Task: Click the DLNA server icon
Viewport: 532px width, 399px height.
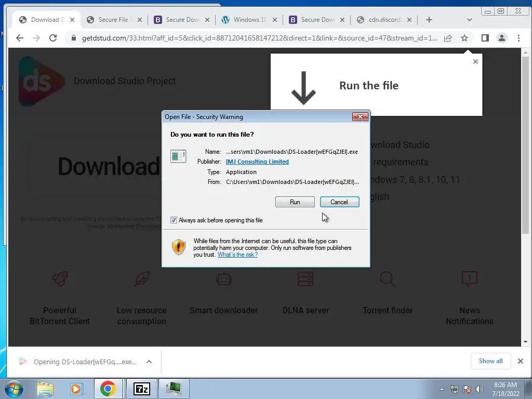Action: click(x=305, y=279)
